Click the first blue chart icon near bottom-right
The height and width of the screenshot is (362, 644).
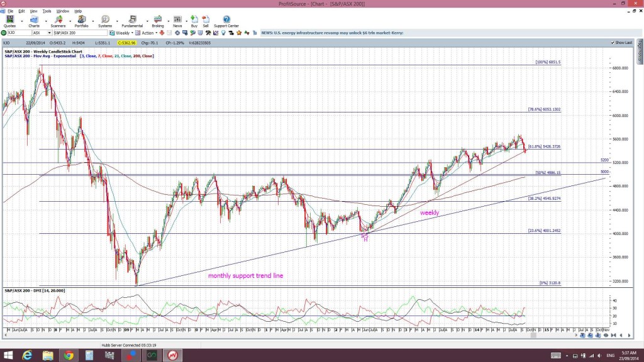coord(582,336)
